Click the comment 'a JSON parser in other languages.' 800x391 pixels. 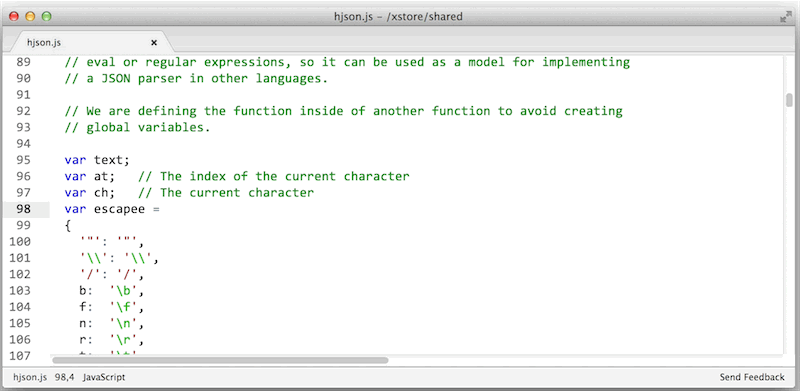pos(207,79)
